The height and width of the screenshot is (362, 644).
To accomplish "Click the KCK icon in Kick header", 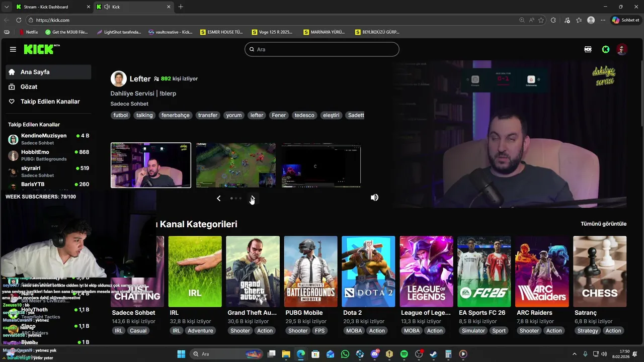I will (588, 49).
